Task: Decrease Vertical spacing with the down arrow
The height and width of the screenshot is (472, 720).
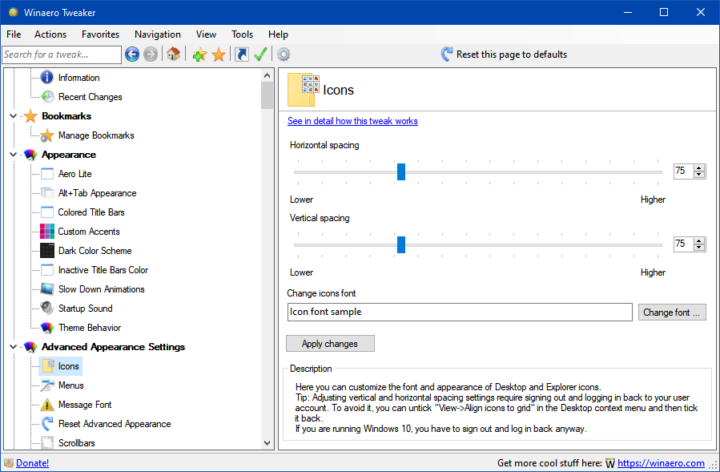Action: 699,247
